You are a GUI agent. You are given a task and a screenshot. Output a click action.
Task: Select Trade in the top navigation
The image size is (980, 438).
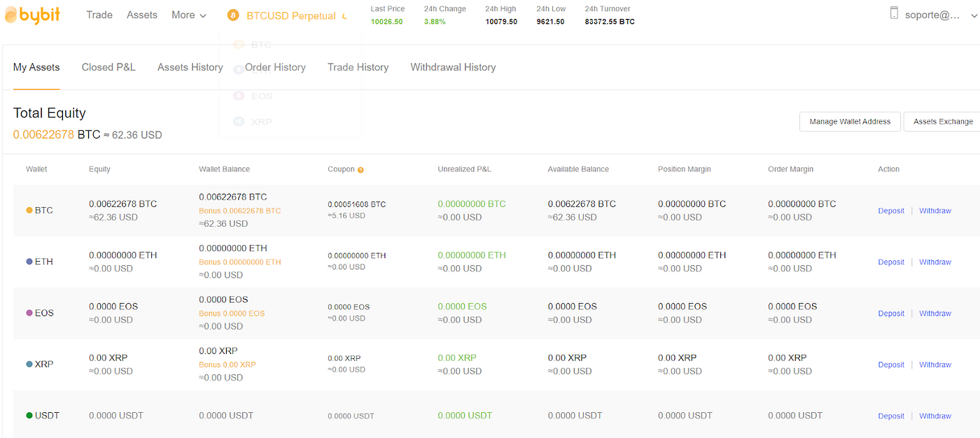pos(99,15)
